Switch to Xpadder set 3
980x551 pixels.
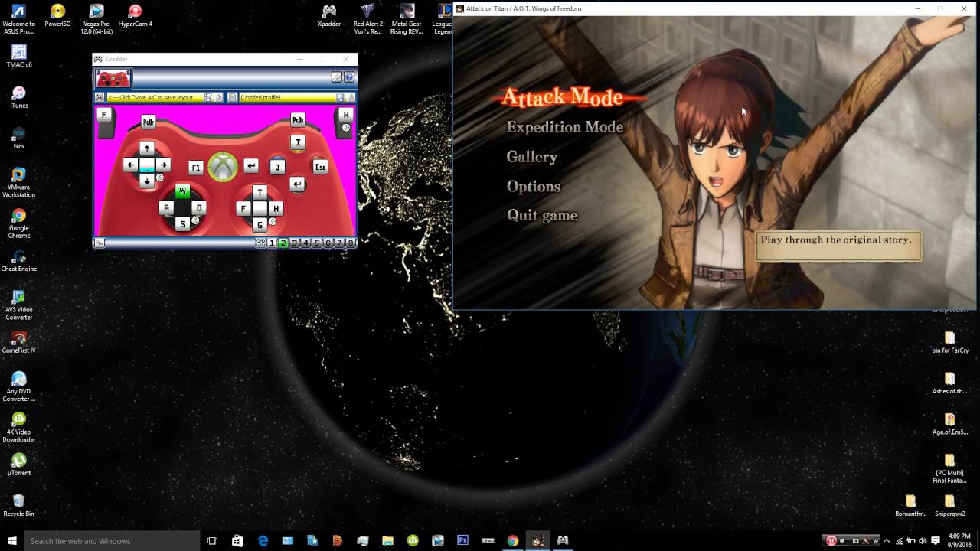(x=294, y=243)
